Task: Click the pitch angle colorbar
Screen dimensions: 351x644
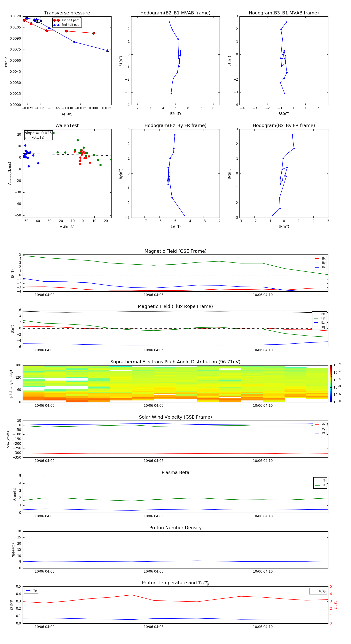Action: point(331,384)
